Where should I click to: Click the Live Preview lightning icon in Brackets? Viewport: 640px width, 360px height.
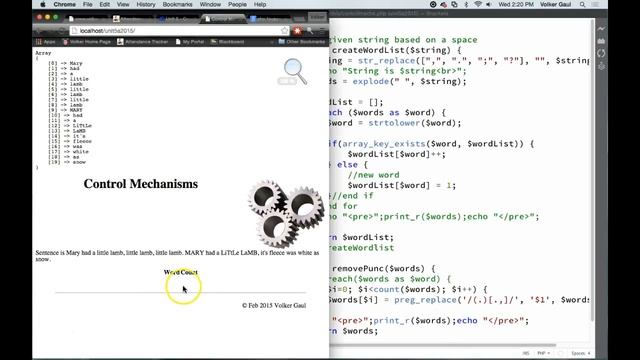tap(601, 29)
